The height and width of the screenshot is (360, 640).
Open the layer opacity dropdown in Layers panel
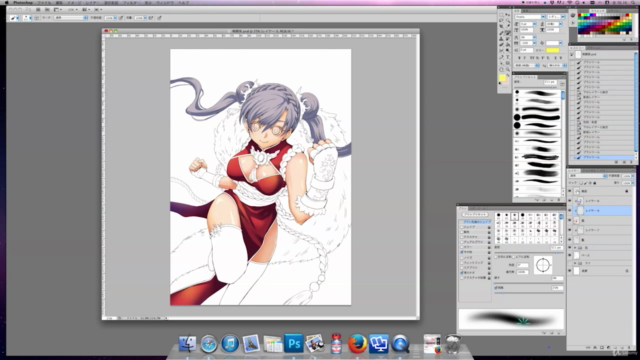(x=633, y=176)
